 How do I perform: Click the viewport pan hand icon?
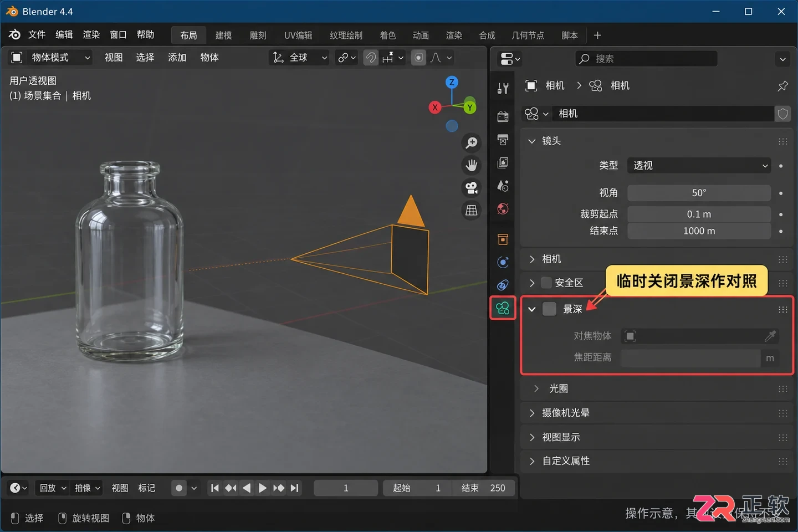(472, 165)
